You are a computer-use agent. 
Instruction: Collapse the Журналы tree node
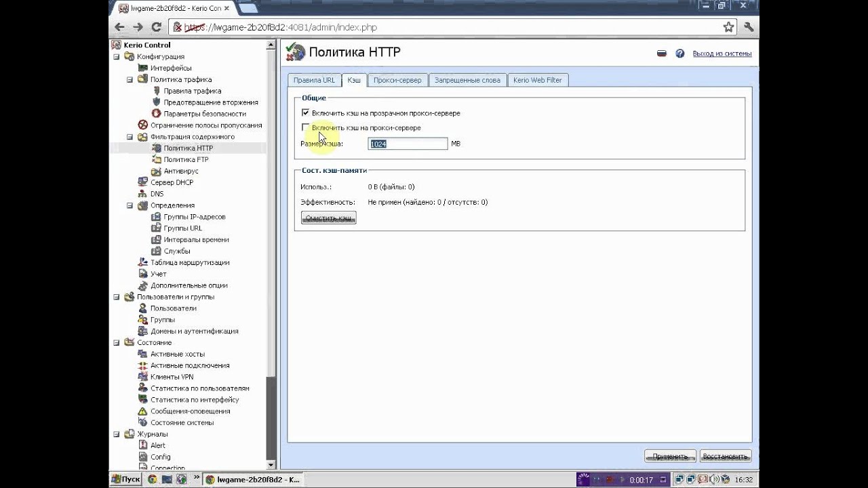(x=117, y=434)
